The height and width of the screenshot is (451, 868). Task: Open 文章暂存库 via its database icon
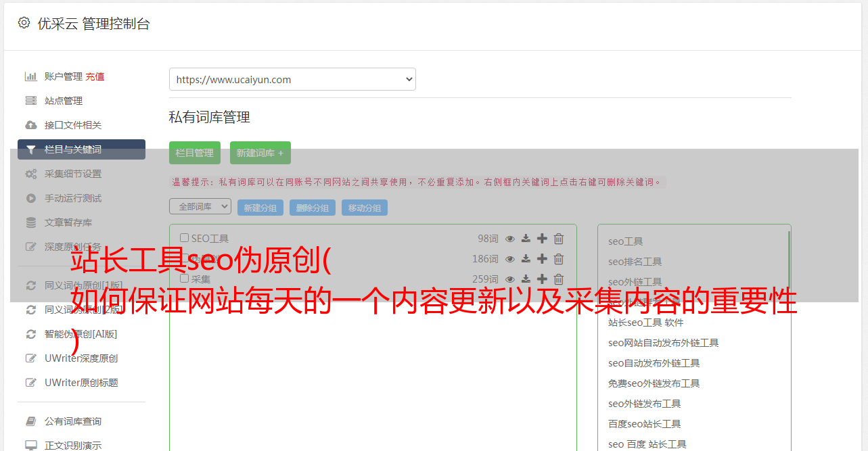click(30, 222)
